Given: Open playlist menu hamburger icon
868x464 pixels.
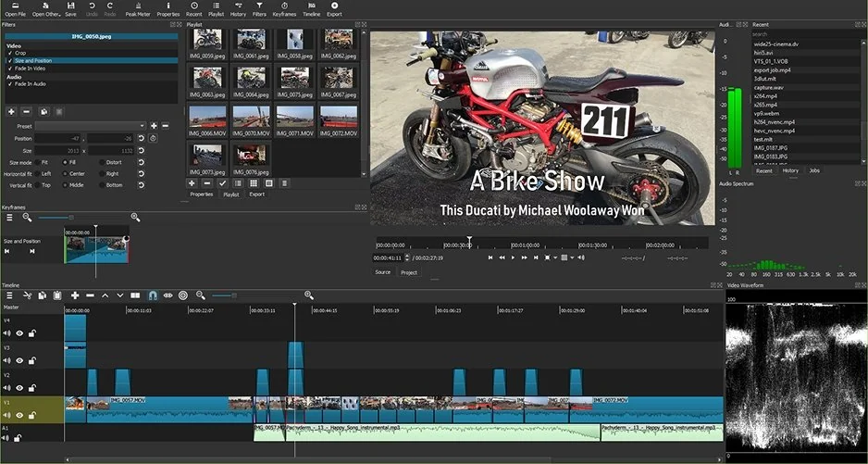Looking at the screenshot, I should pyautogui.click(x=284, y=183).
